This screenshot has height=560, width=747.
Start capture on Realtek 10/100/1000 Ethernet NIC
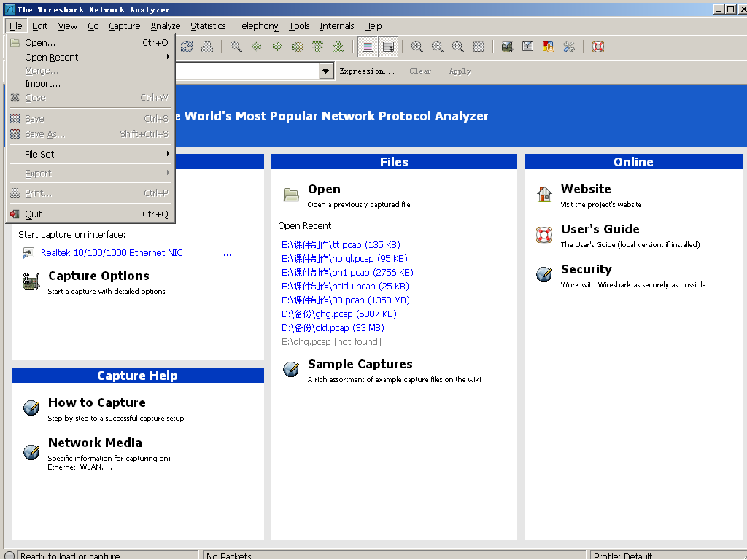pos(112,253)
